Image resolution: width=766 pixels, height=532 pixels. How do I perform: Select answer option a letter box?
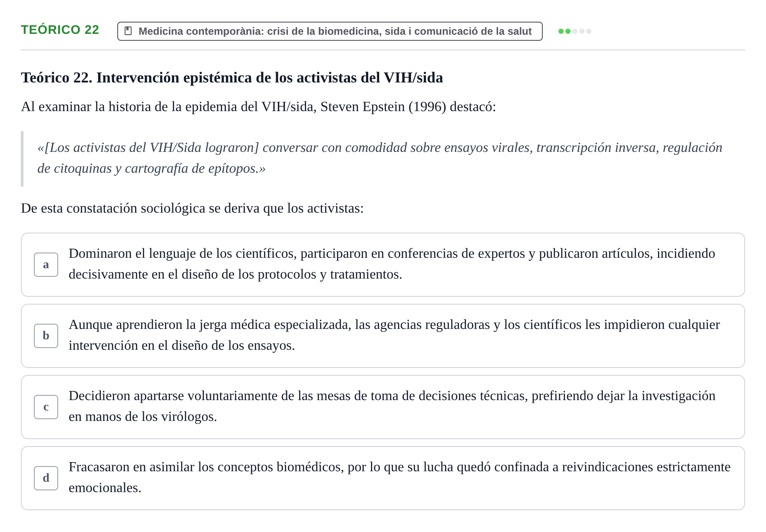click(46, 265)
